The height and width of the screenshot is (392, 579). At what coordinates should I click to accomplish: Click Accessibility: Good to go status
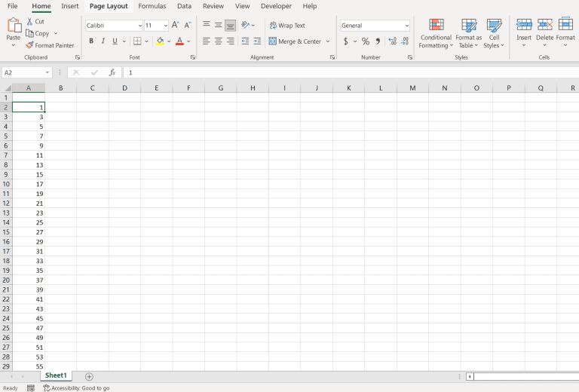76,387
